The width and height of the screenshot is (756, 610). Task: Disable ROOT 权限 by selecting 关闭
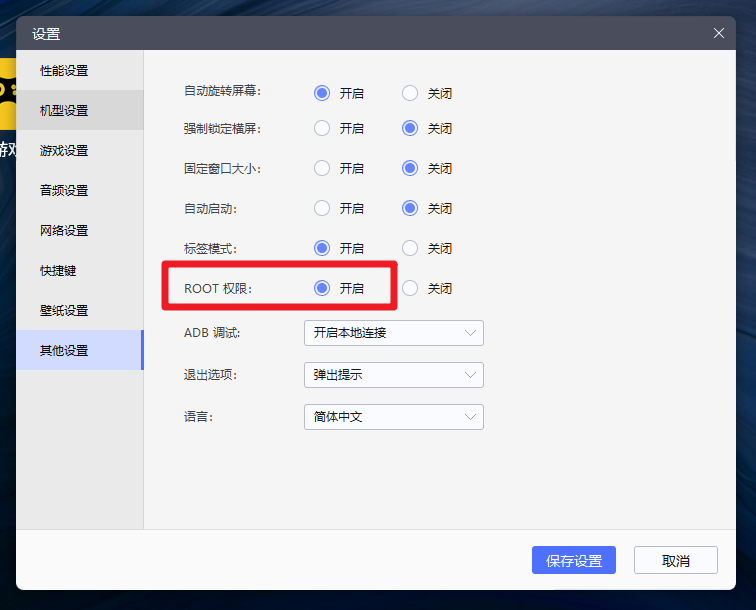410,288
